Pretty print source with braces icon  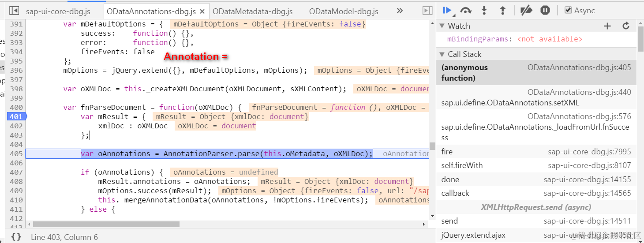(16, 237)
